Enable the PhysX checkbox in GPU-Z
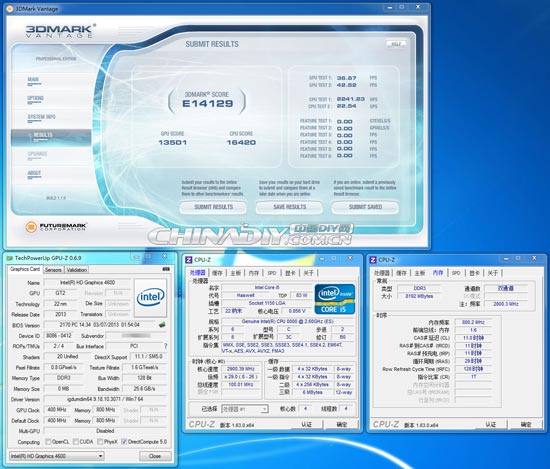 100,442
